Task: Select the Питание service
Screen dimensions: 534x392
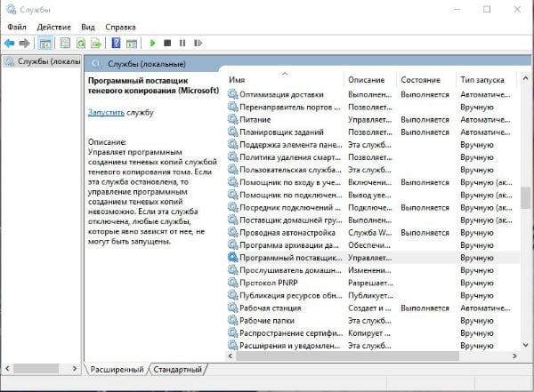Action: click(373, 119)
